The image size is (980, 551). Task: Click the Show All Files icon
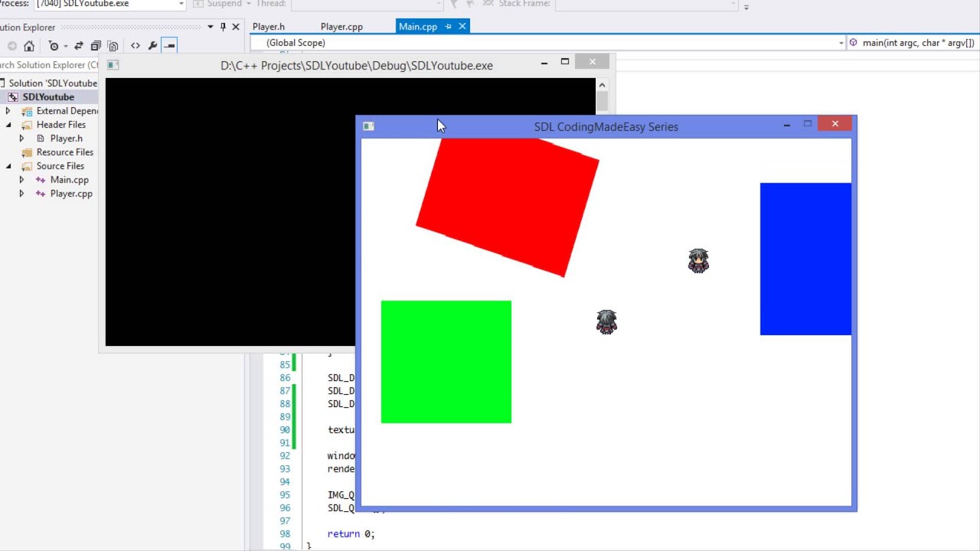click(x=113, y=46)
